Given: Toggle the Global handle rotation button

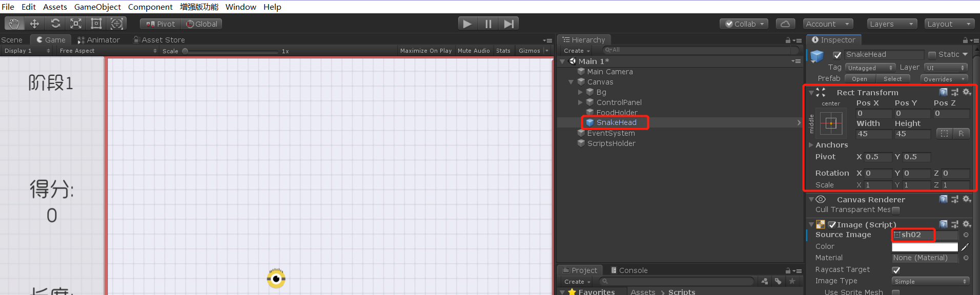Looking at the screenshot, I should point(201,24).
